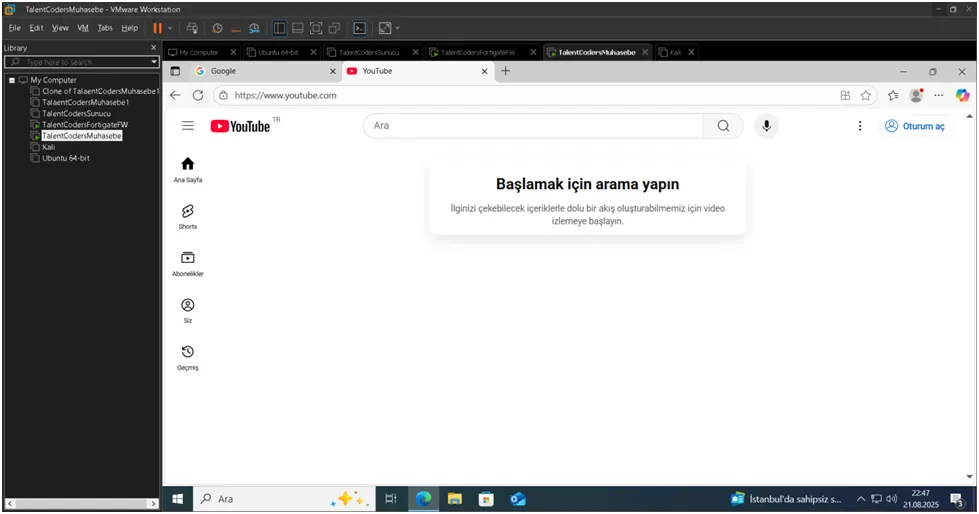Open the Library search dropdown arrow
The image size is (979, 514).
pos(154,62)
